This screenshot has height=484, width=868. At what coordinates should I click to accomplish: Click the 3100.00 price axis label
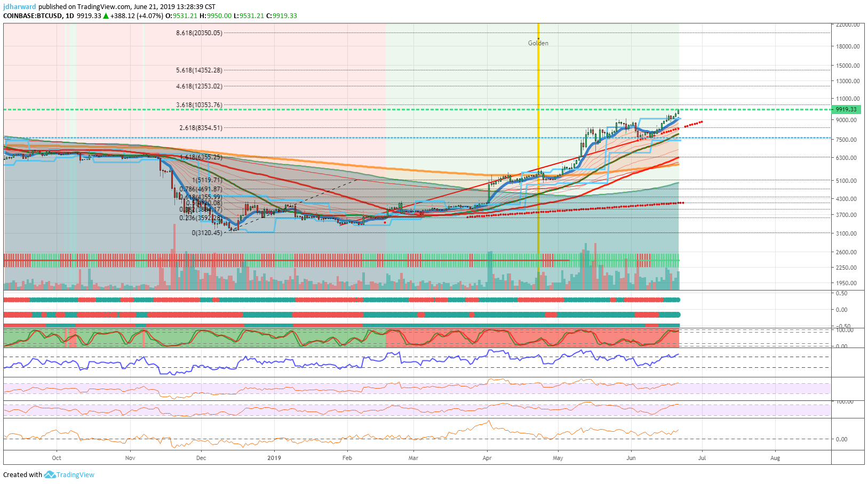coord(846,233)
